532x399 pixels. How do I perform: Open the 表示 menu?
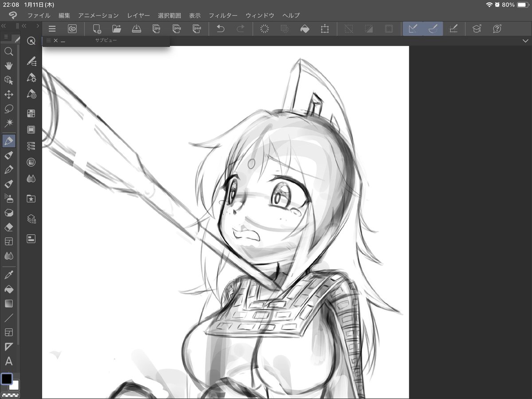pos(195,16)
